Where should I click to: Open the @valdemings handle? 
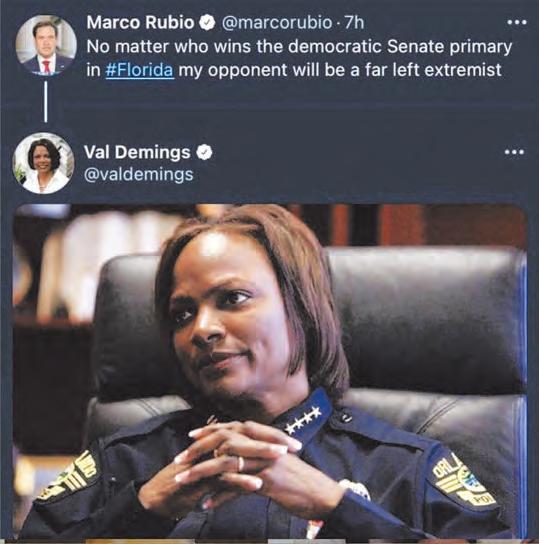point(139,175)
